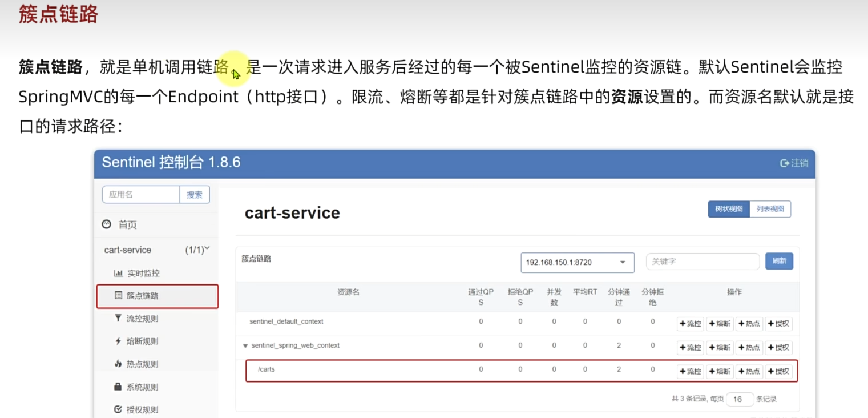This screenshot has width=868, height=418.
Task: Open 熔断规则 menu item
Action: 142,341
